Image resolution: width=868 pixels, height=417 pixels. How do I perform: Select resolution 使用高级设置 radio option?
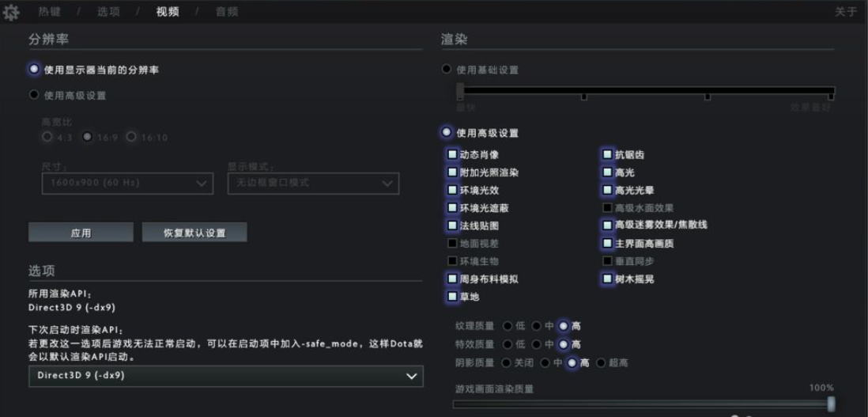point(34,95)
